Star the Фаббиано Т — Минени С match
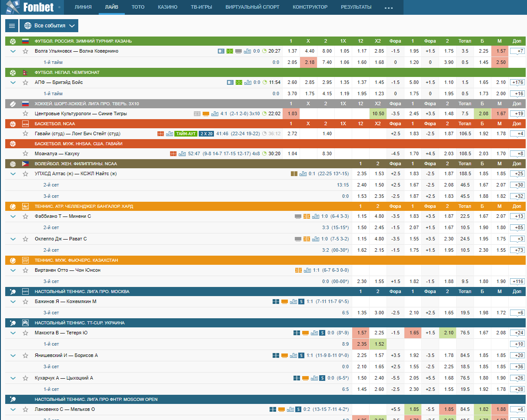Viewport: 527px width, 420px height. pyautogui.click(x=26, y=217)
